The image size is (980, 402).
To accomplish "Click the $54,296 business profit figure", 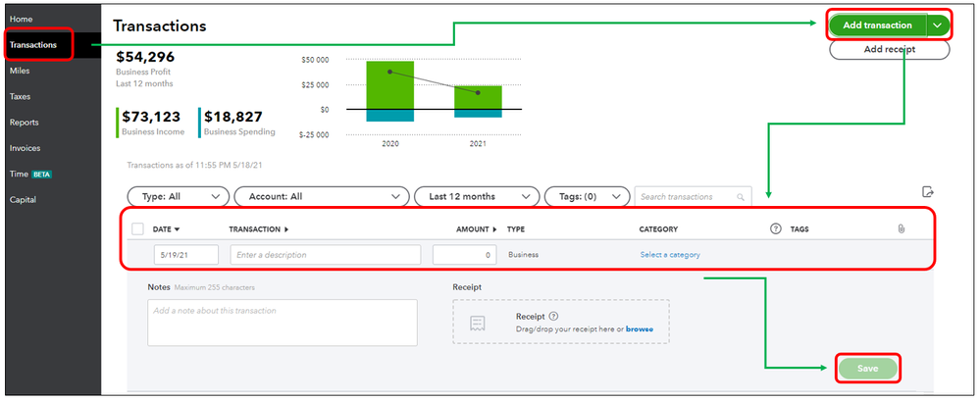I will click(x=145, y=58).
